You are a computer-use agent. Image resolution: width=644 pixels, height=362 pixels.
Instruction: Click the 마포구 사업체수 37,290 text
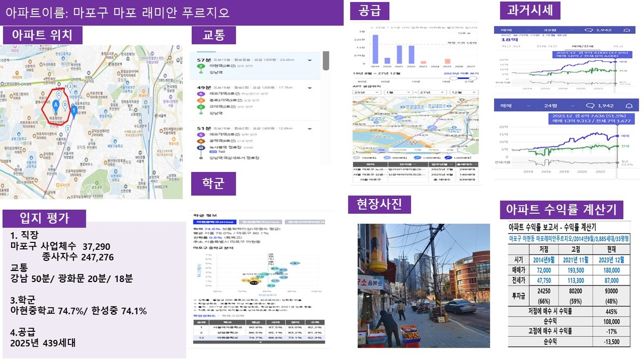click(x=60, y=246)
